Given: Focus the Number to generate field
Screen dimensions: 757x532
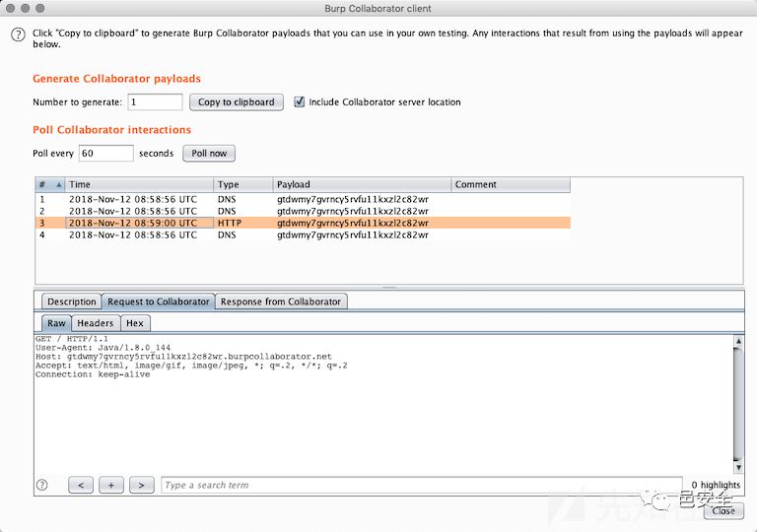Looking at the screenshot, I should (x=155, y=101).
